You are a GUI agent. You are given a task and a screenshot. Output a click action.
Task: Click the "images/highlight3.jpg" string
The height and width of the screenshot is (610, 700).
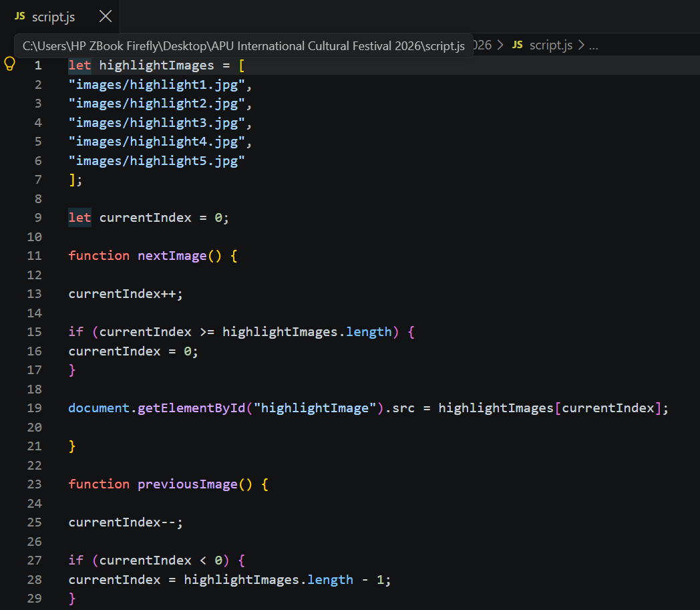156,123
